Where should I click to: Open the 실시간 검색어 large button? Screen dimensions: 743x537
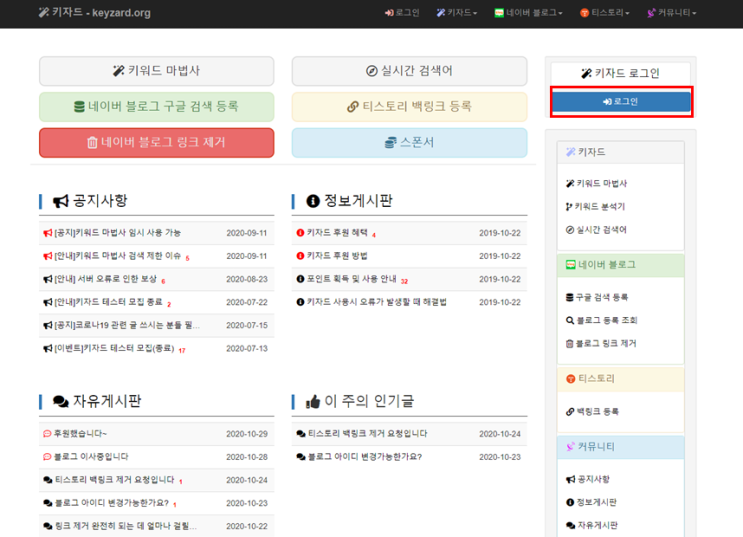pyautogui.click(x=409, y=71)
